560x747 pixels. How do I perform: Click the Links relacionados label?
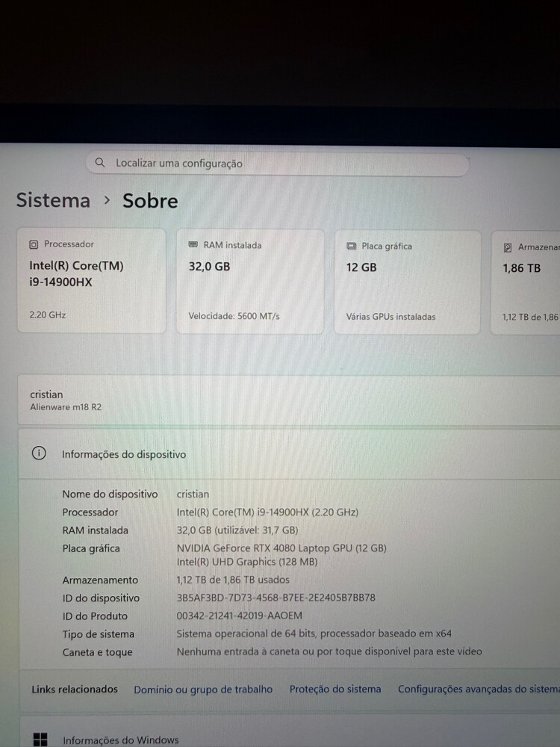tap(74, 689)
